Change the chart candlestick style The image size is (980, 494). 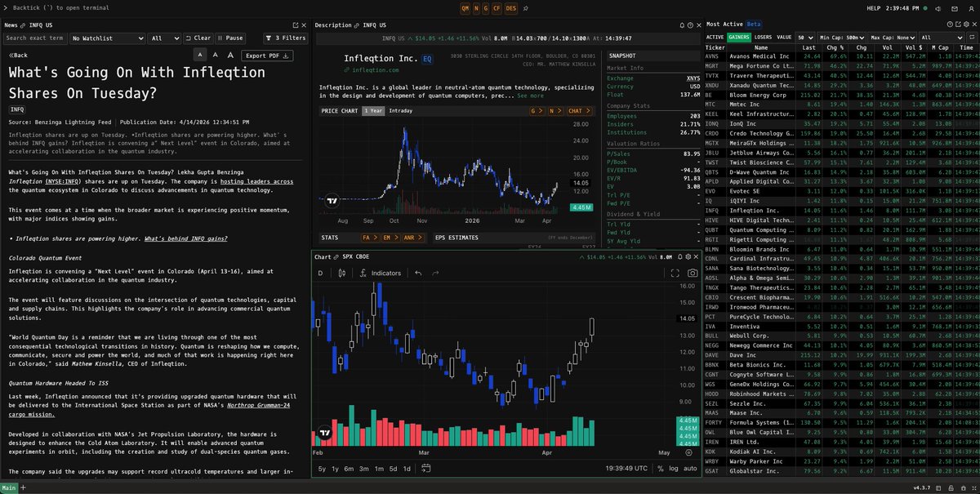(341, 273)
